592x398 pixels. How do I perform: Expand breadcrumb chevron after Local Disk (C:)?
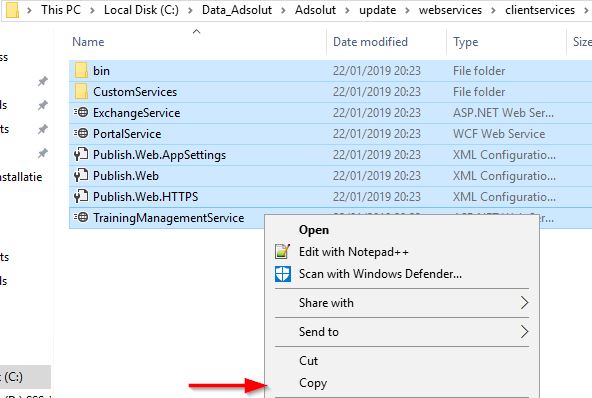click(x=190, y=10)
